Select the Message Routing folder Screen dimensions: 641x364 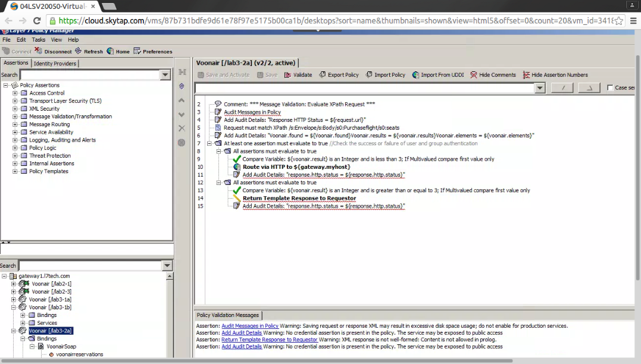49,124
